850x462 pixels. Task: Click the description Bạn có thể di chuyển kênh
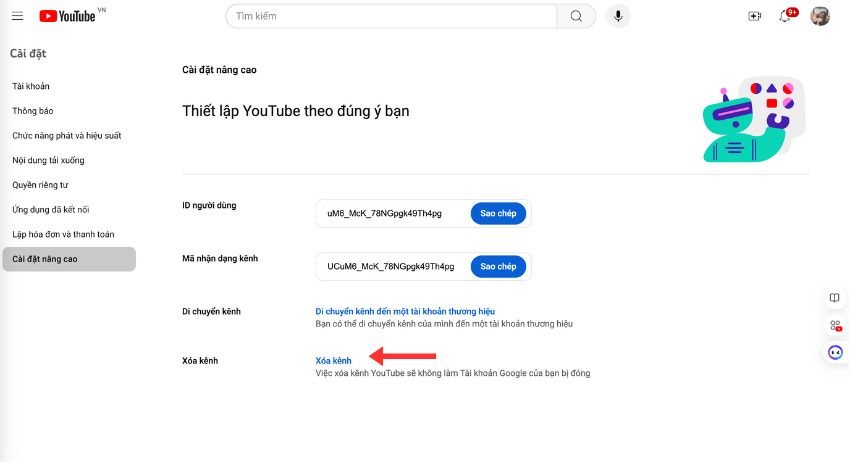point(444,324)
